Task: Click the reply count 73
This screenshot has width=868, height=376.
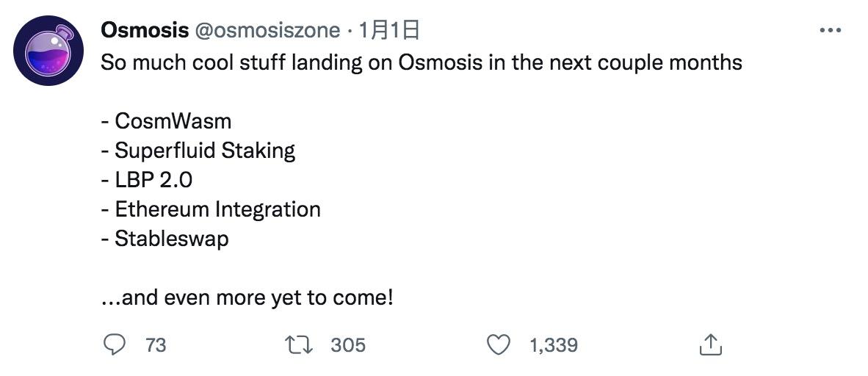Action: (156, 344)
